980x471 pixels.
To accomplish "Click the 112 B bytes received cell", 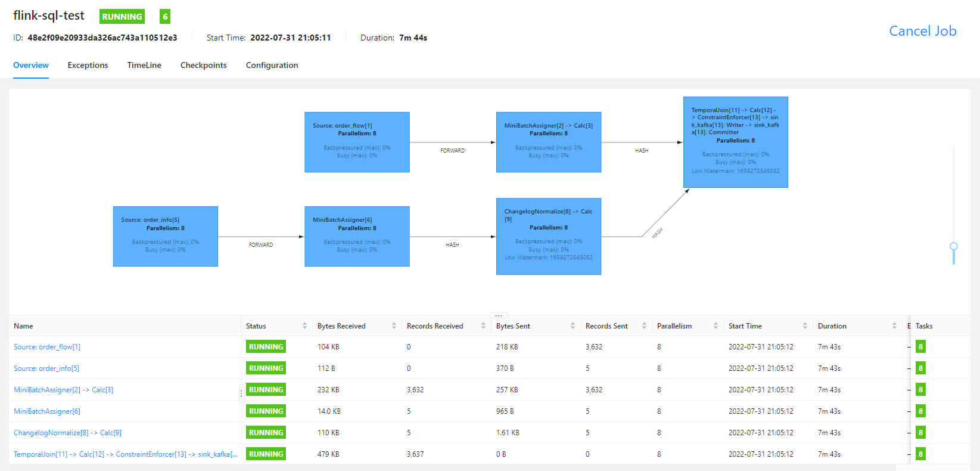I will (x=326, y=368).
